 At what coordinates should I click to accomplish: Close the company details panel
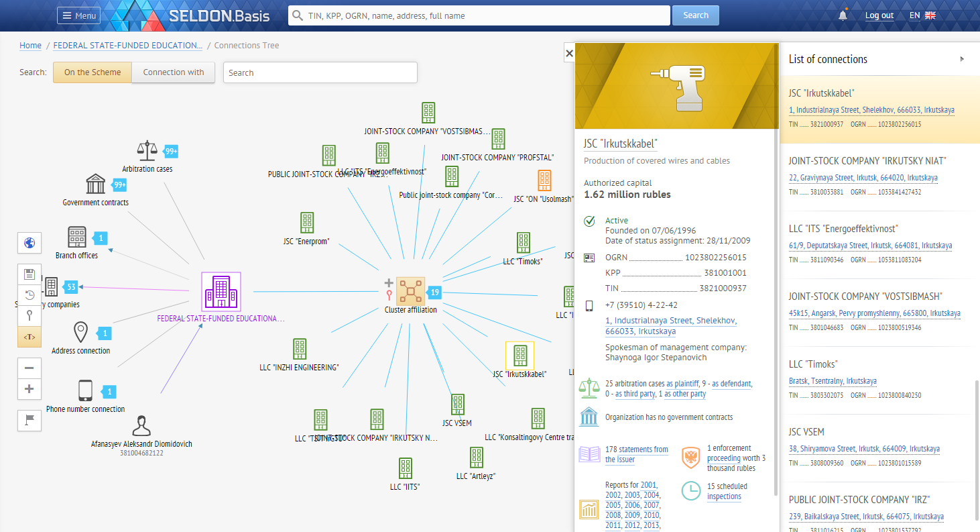[569, 53]
